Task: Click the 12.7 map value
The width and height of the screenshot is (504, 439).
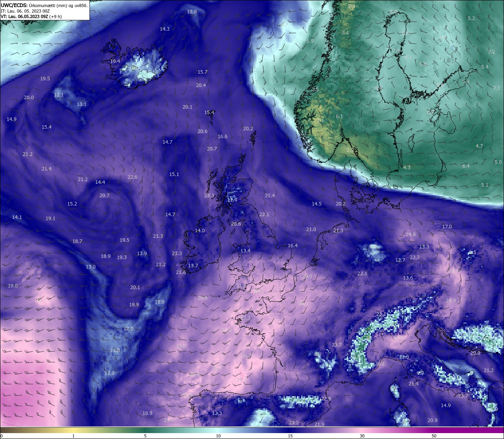Action: [x=400, y=260]
